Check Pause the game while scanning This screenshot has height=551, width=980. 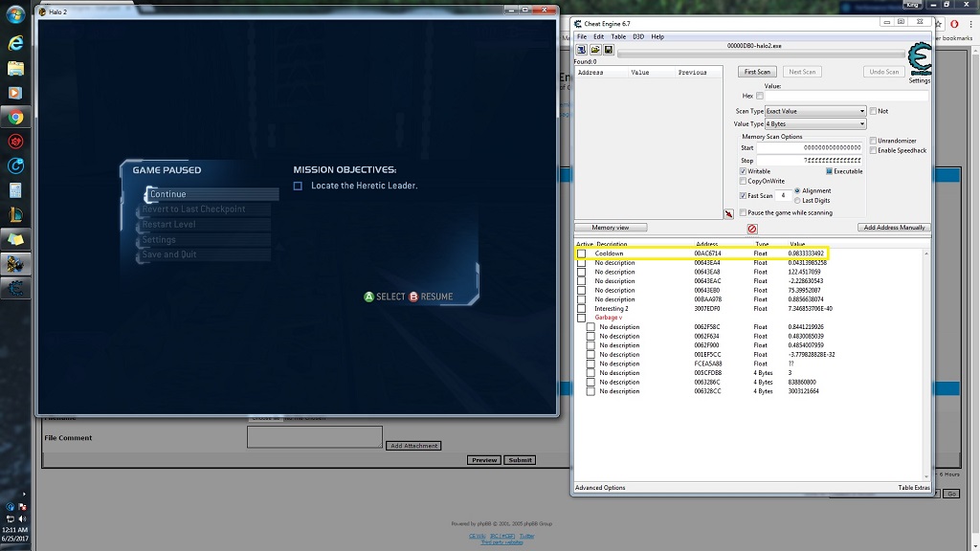tap(744, 212)
